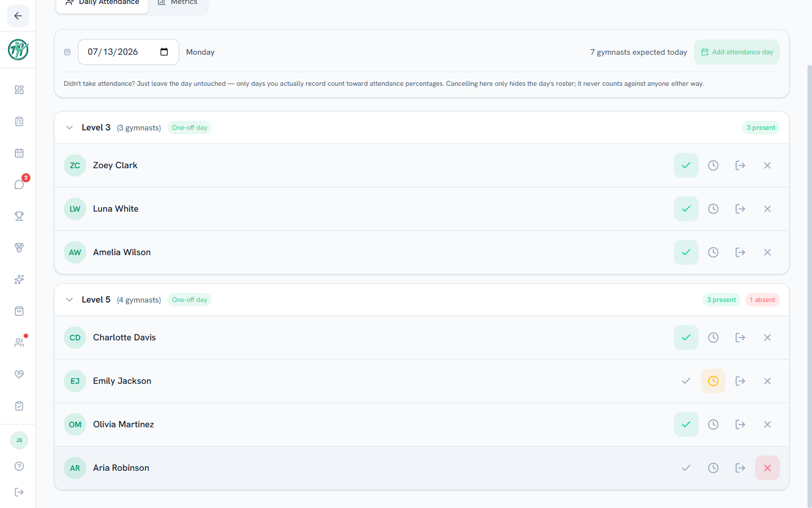Mark Zoey Clark as left early

pos(740,165)
